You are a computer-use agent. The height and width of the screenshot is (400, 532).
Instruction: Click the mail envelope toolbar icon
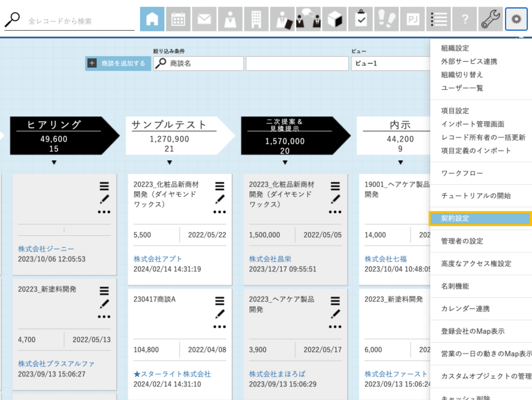(204, 19)
